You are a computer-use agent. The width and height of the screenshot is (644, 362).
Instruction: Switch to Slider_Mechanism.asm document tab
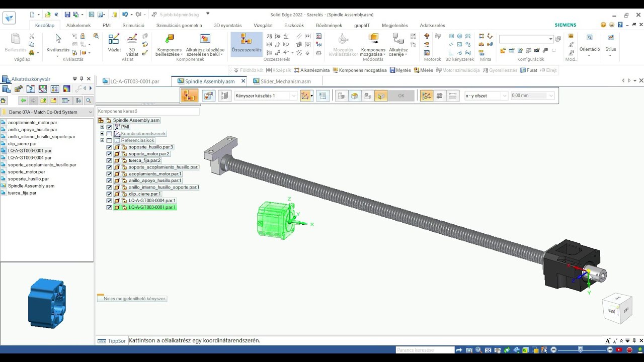[282, 81]
